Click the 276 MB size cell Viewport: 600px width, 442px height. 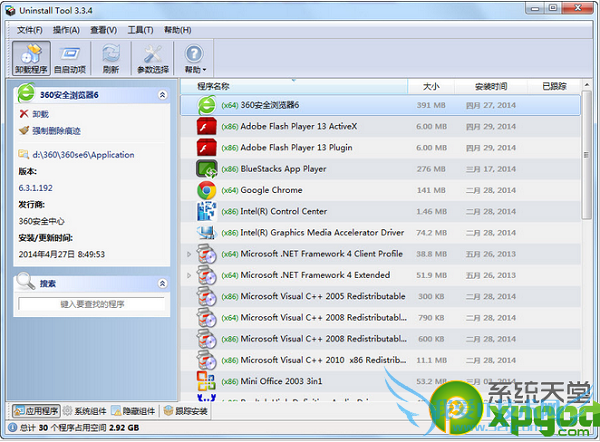coord(431,169)
